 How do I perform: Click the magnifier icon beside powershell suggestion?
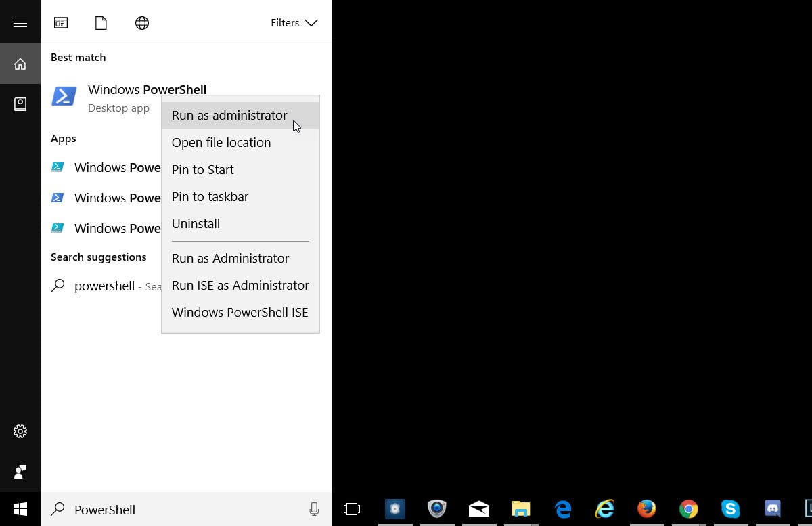[x=58, y=286]
